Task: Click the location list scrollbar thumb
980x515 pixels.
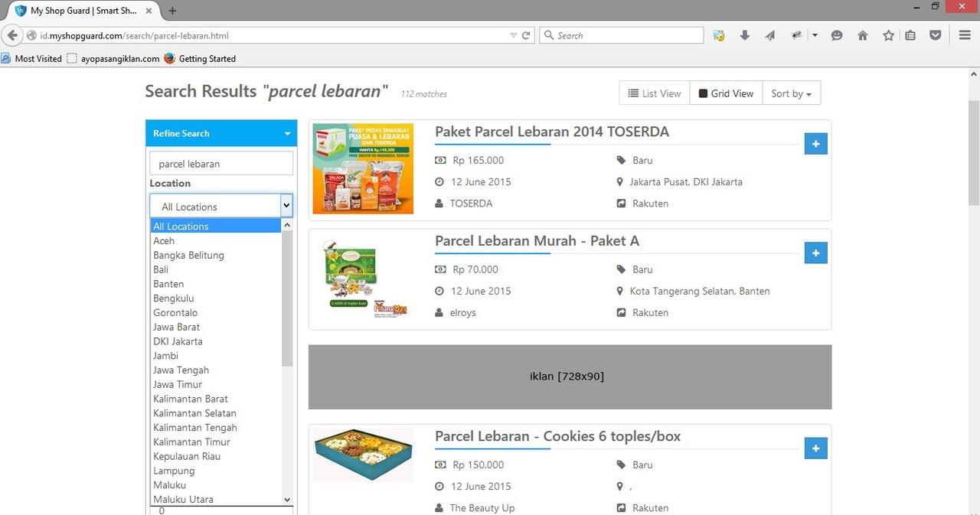Action: pos(287,298)
